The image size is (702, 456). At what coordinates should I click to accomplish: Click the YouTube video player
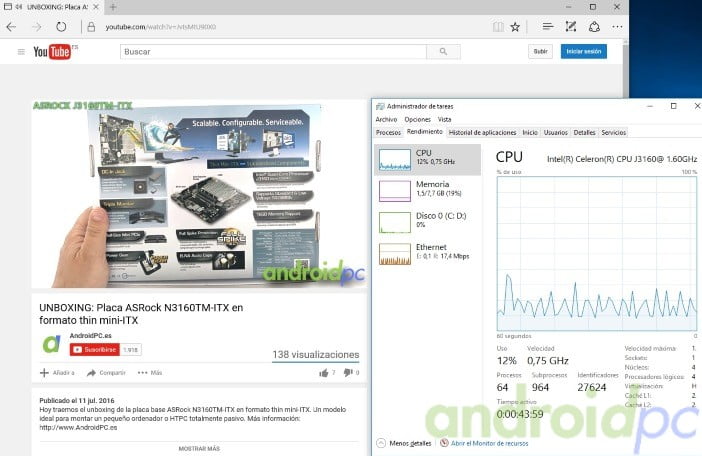(199, 194)
